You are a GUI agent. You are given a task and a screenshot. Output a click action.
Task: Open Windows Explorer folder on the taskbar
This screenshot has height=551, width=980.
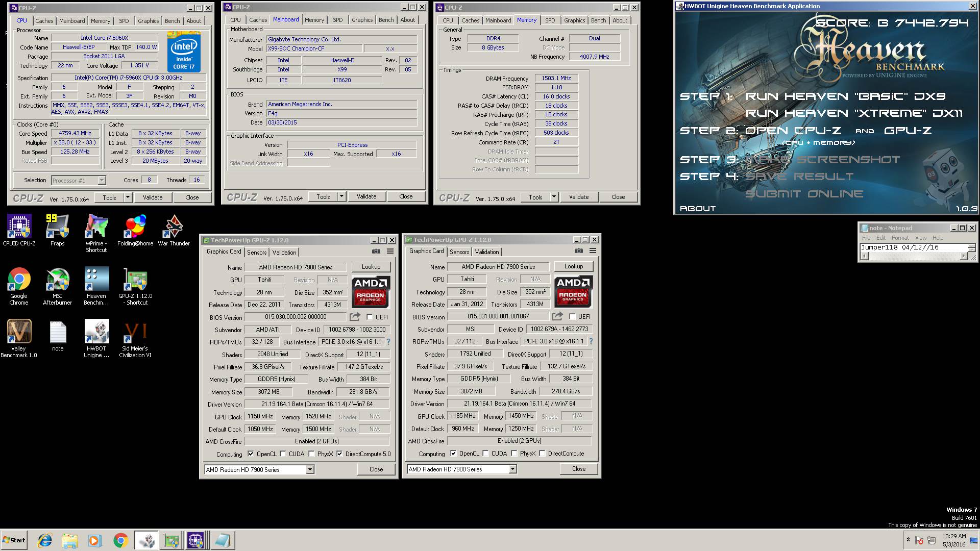[x=70, y=540]
